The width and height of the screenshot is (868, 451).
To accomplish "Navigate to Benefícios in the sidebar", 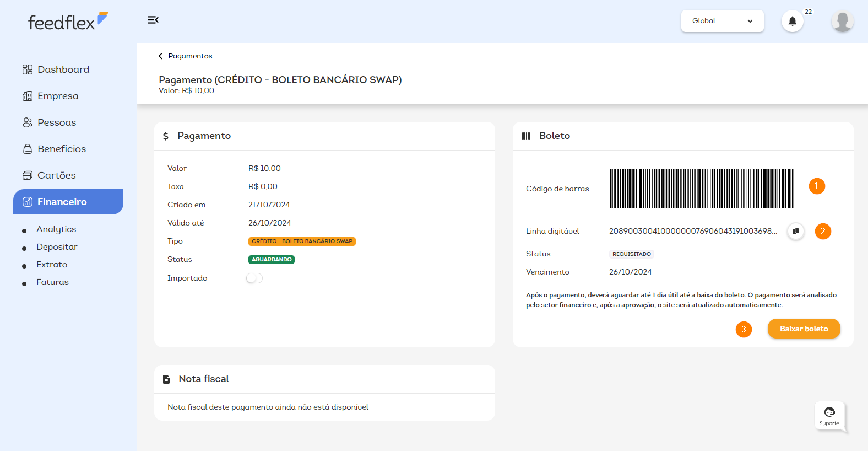I will tap(62, 149).
